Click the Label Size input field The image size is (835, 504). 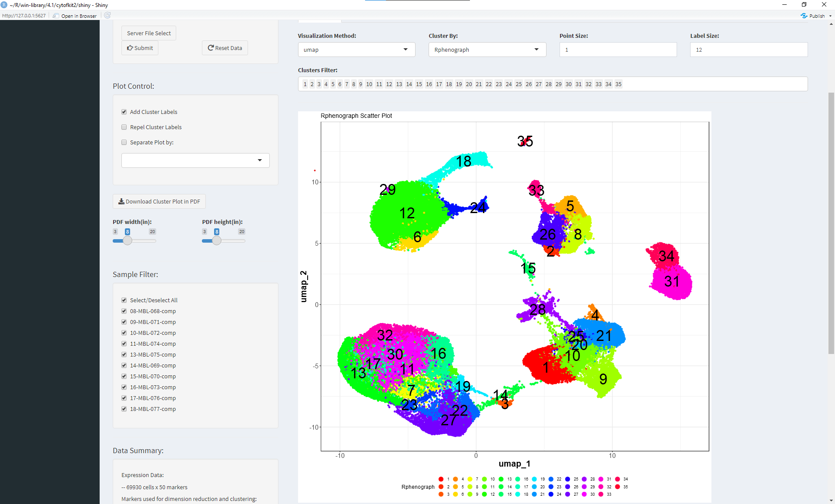749,50
